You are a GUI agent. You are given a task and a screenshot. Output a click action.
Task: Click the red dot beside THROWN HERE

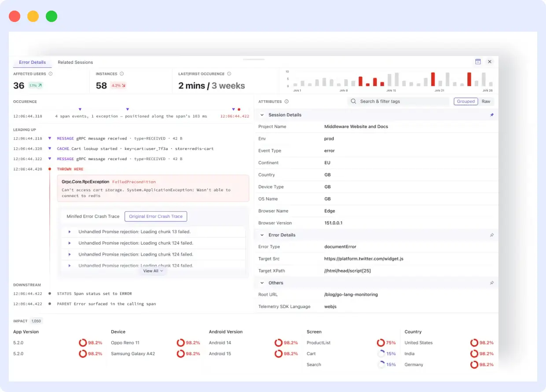(x=50, y=169)
